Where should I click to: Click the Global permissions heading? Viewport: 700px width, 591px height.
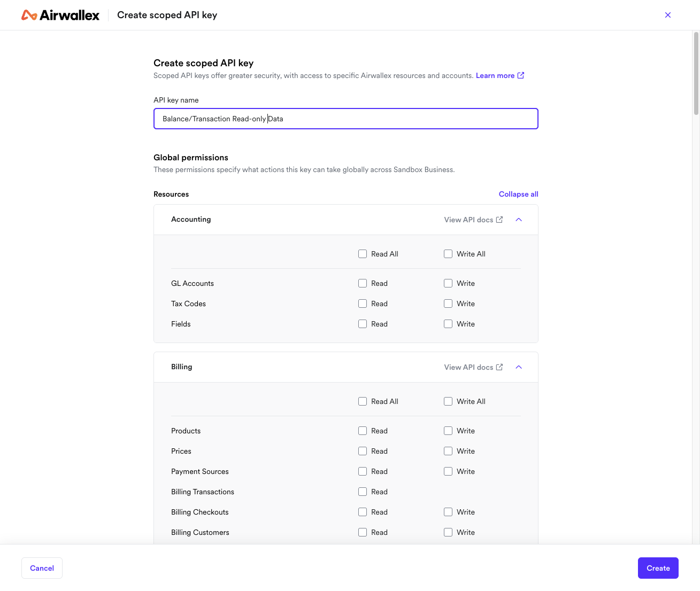(x=191, y=158)
